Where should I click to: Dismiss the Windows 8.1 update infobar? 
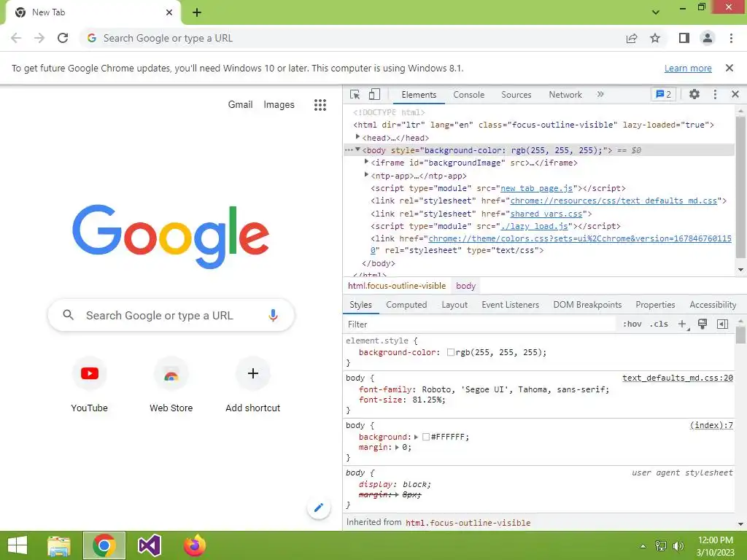(x=729, y=68)
